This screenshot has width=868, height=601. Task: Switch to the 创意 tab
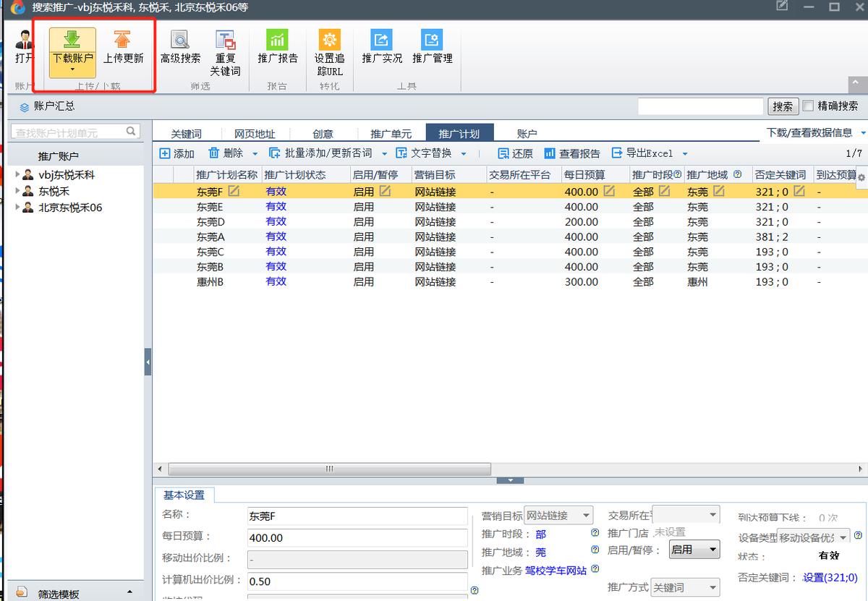[323, 134]
